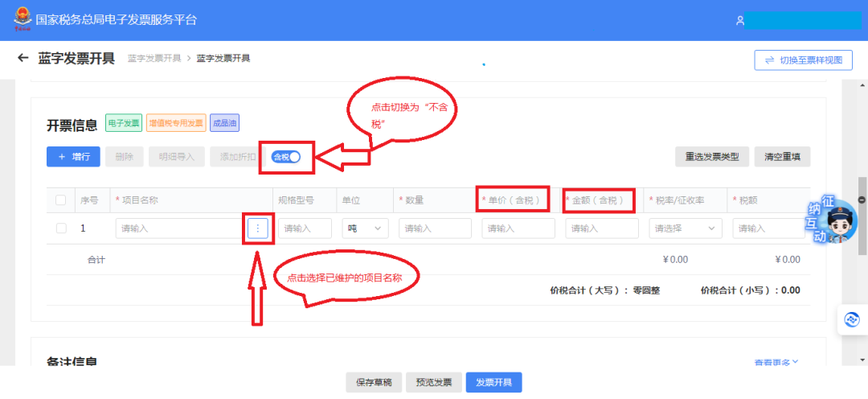Click the 删除 button
This screenshot has height=399, width=868.
pos(124,157)
